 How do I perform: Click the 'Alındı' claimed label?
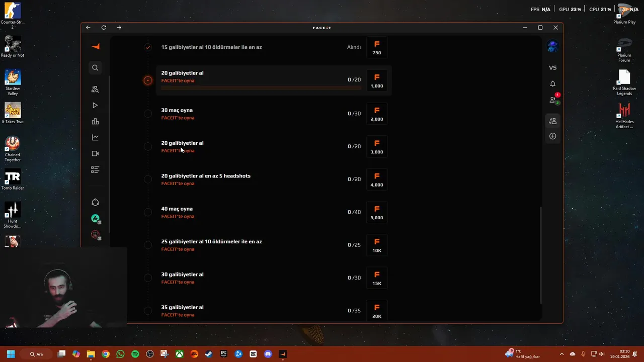point(354,47)
